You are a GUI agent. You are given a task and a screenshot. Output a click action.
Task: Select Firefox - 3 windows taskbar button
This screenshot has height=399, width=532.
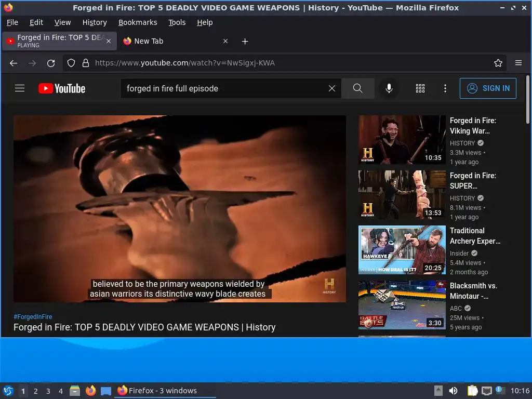(x=166, y=391)
